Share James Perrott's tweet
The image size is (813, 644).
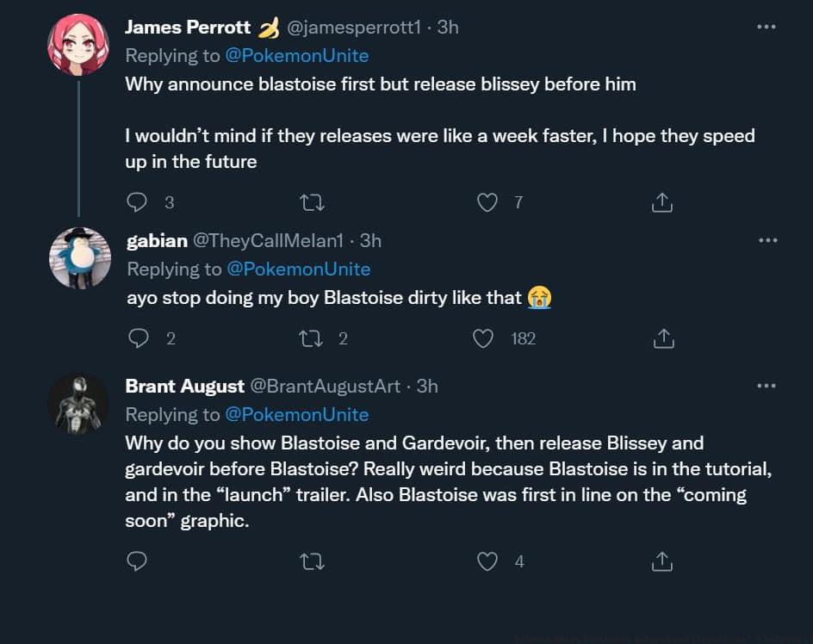661,202
